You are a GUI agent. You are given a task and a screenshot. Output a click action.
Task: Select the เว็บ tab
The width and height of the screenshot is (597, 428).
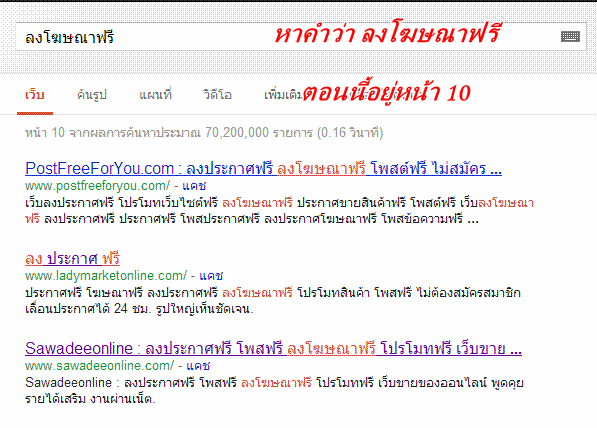pyautogui.click(x=35, y=94)
